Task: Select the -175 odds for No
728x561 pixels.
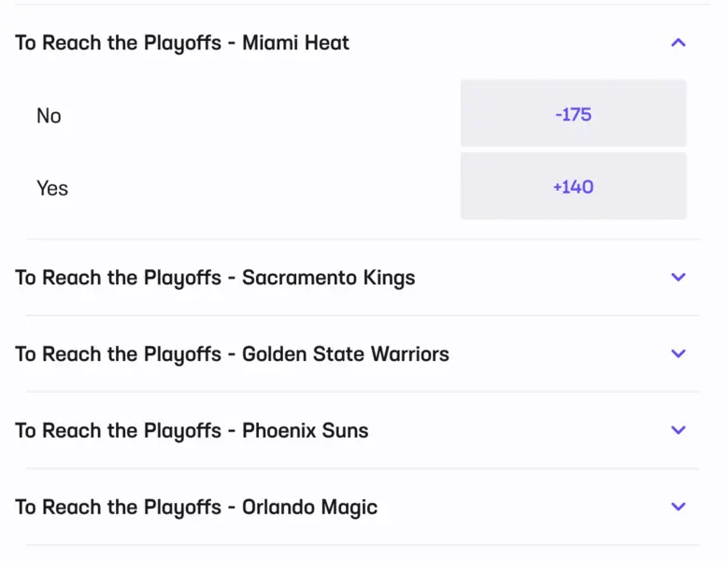Action: pyautogui.click(x=573, y=114)
